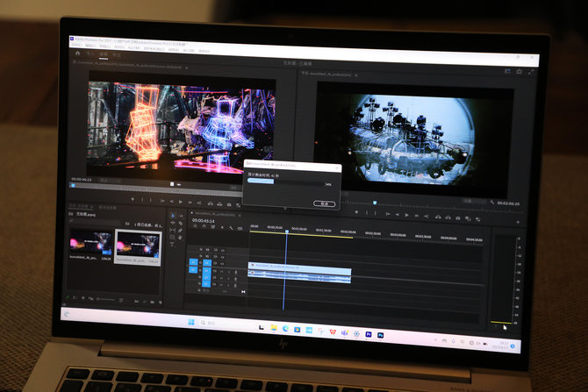Image resolution: width=588 pixels, height=392 pixels.
Task: Toggle A2 track targeting
Action: coord(206,277)
